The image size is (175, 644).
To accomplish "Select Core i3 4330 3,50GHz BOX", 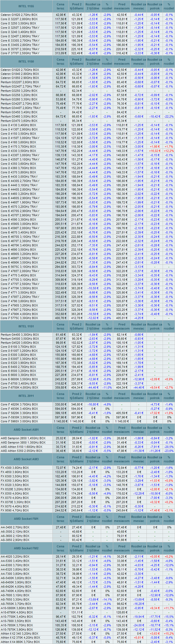I will point(18,151).
